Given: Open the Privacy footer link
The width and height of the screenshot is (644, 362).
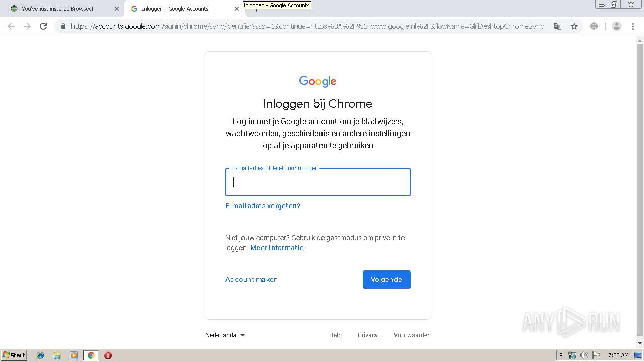Looking at the screenshot, I should coord(368,335).
